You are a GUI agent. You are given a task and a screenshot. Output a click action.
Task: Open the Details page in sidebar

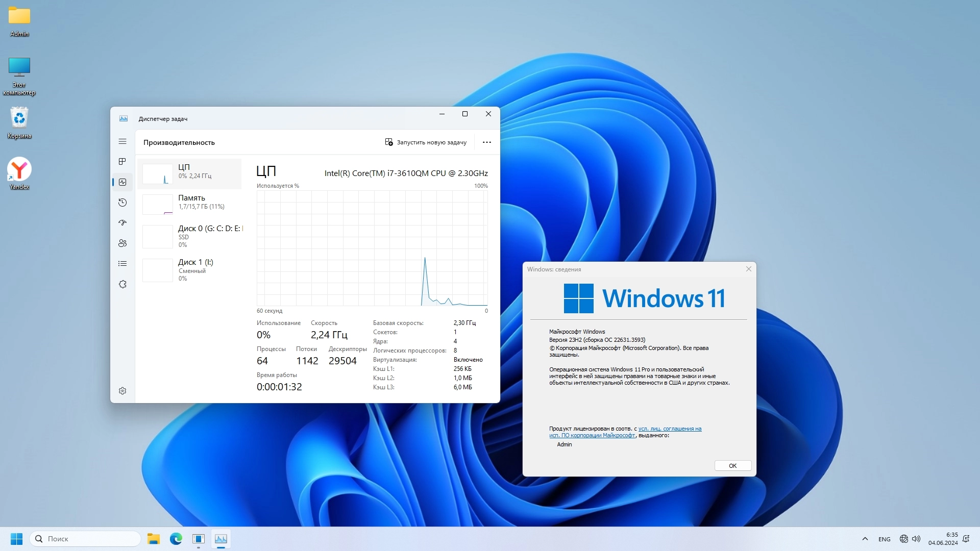pyautogui.click(x=122, y=264)
